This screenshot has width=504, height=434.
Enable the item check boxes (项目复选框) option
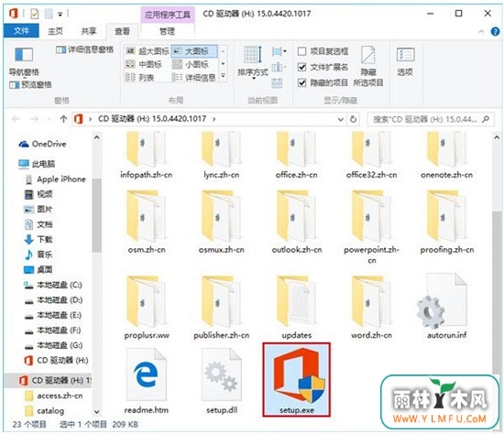(301, 51)
